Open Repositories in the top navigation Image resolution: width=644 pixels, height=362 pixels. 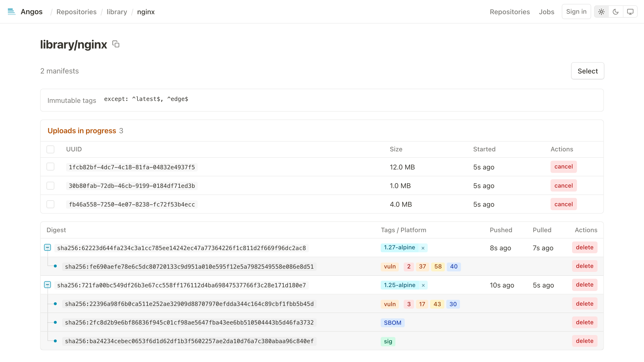tap(510, 12)
